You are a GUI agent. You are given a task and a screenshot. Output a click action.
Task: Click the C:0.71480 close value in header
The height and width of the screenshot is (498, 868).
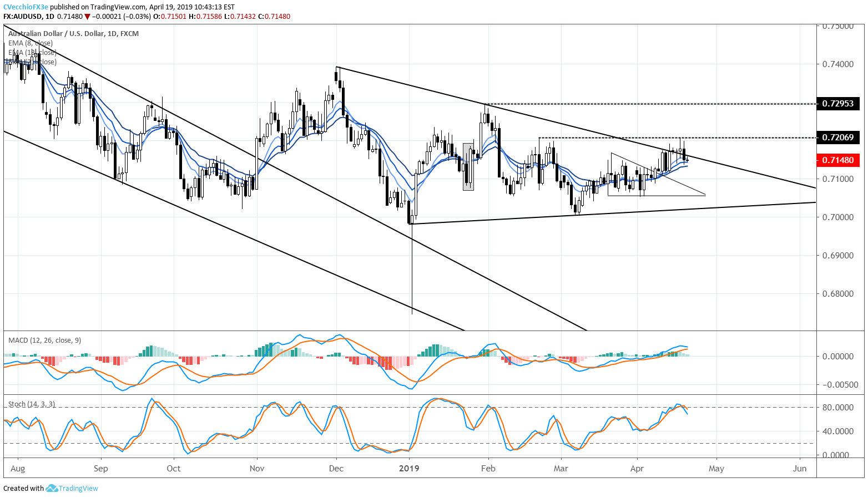point(274,17)
